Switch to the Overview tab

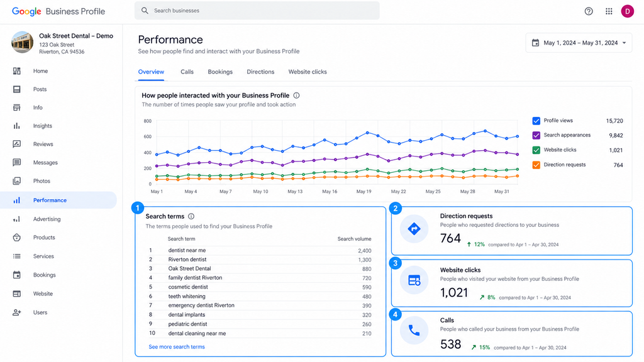pyautogui.click(x=151, y=72)
